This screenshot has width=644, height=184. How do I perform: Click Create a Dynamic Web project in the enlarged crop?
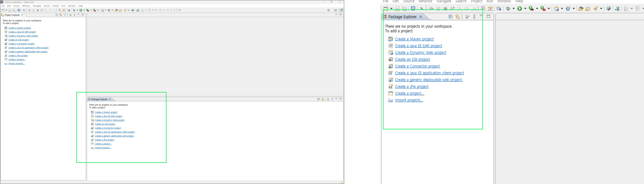pyautogui.click(x=420, y=53)
